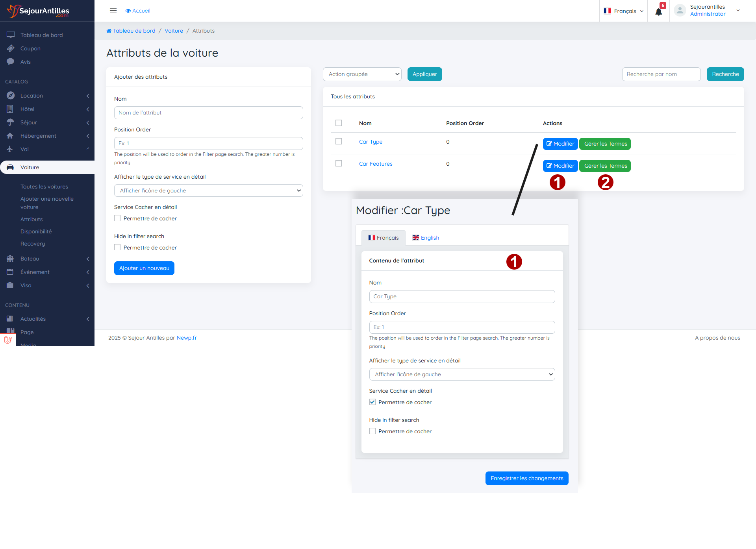Toggle the select-all checkbox in table header
Screen dimensions: 756x549
[339, 123]
